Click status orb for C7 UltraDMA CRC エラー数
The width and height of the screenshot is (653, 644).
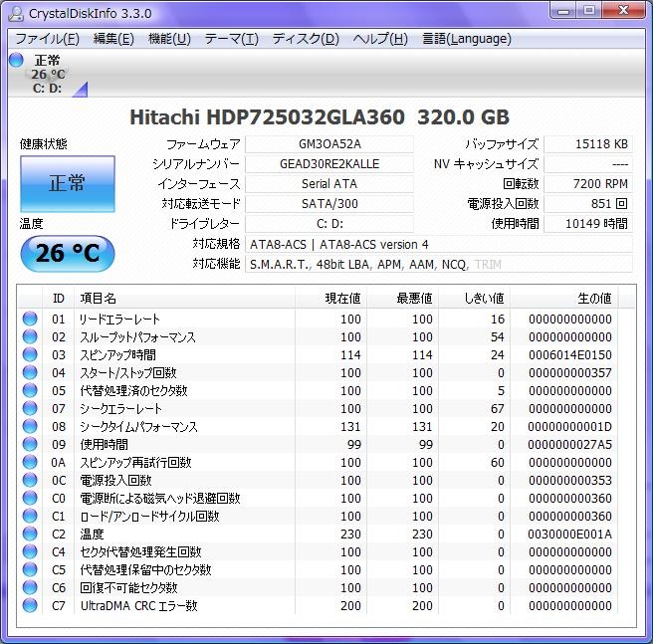(30, 605)
